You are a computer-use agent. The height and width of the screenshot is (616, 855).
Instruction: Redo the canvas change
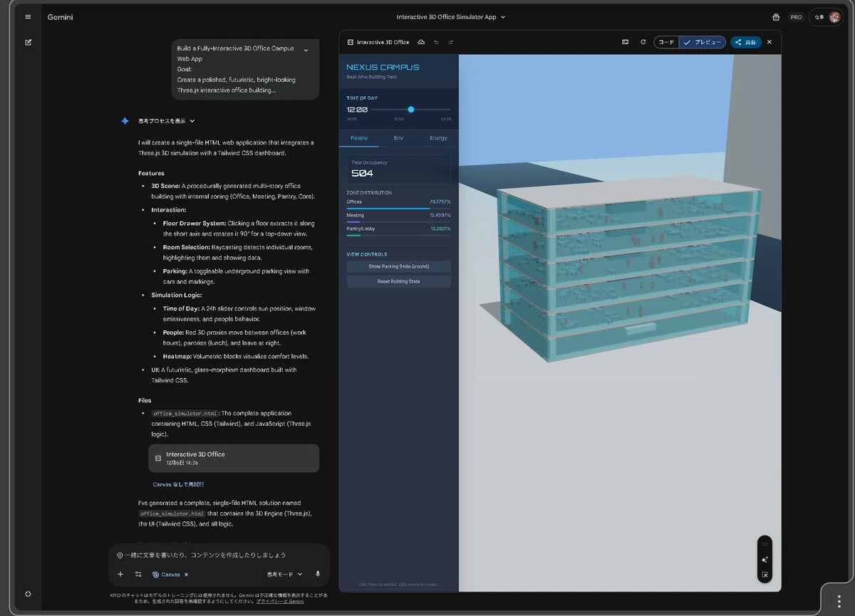point(451,42)
